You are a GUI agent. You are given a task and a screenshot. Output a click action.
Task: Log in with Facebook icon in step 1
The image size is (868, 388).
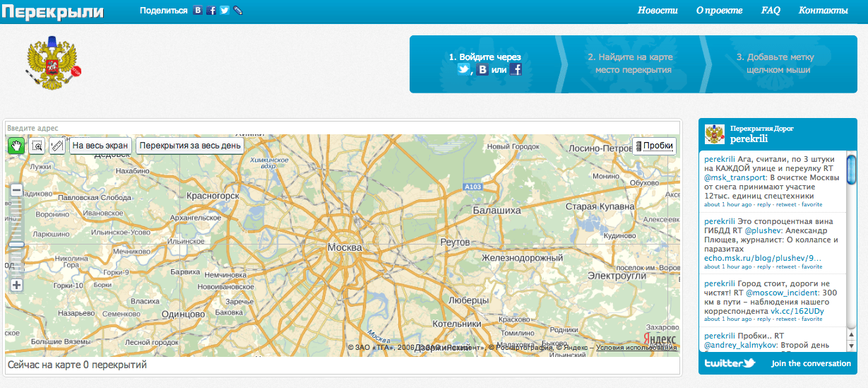(x=516, y=69)
